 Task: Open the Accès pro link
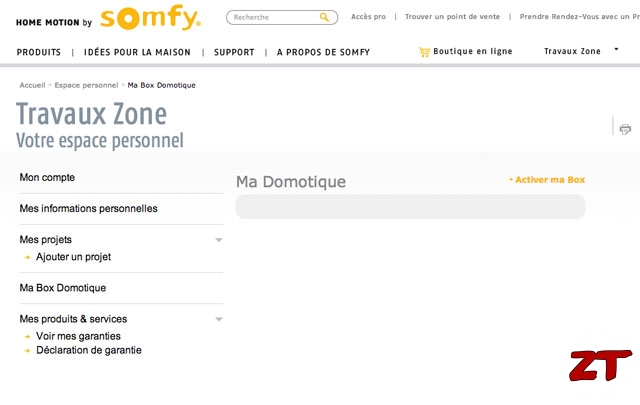click(x=368, y=17)
